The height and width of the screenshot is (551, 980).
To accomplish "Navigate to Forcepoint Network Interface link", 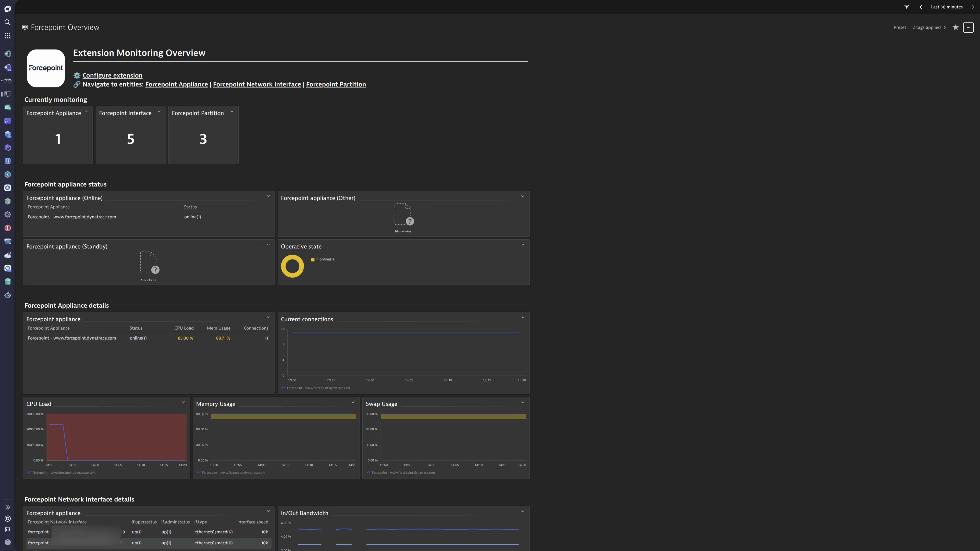I will pyautogui.click(x=257, y=84).
